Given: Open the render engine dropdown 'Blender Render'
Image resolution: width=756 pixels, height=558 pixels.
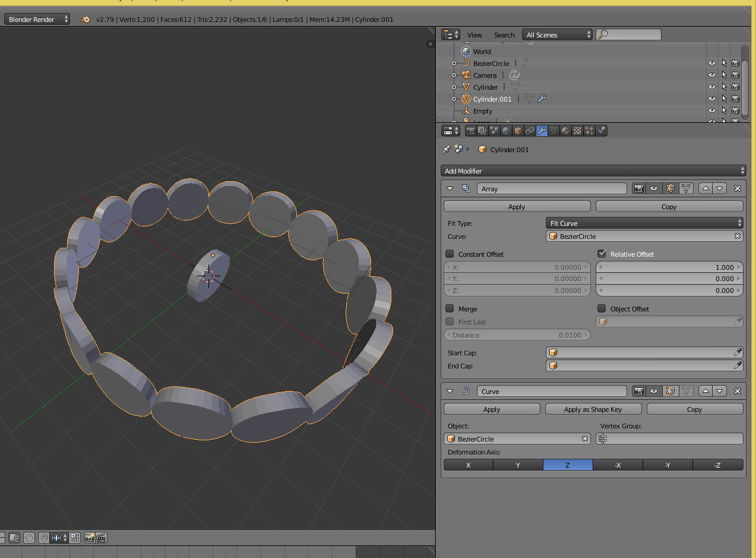Looking at the screenshot, I should click(37, 19).
